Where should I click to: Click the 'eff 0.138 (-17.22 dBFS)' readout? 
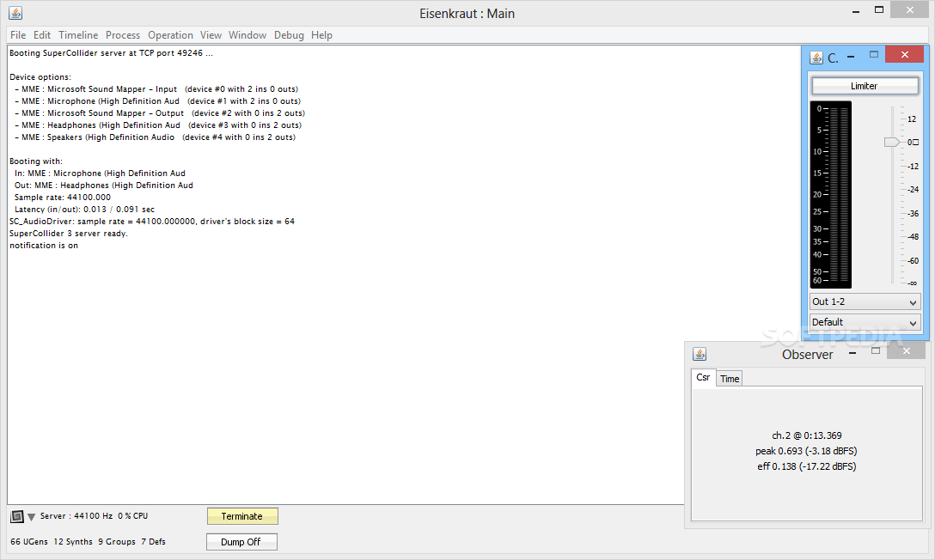pos(807,466)
